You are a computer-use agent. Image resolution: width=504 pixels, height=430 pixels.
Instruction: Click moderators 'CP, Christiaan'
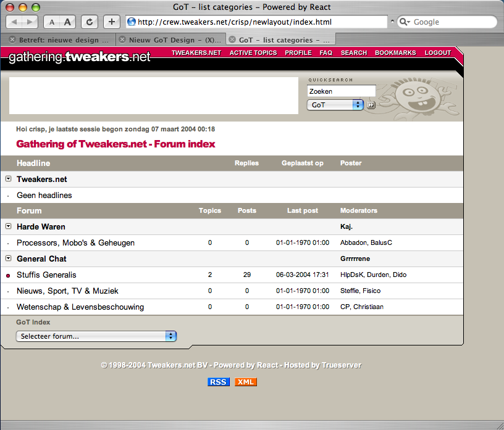click(x=362, y=307)
